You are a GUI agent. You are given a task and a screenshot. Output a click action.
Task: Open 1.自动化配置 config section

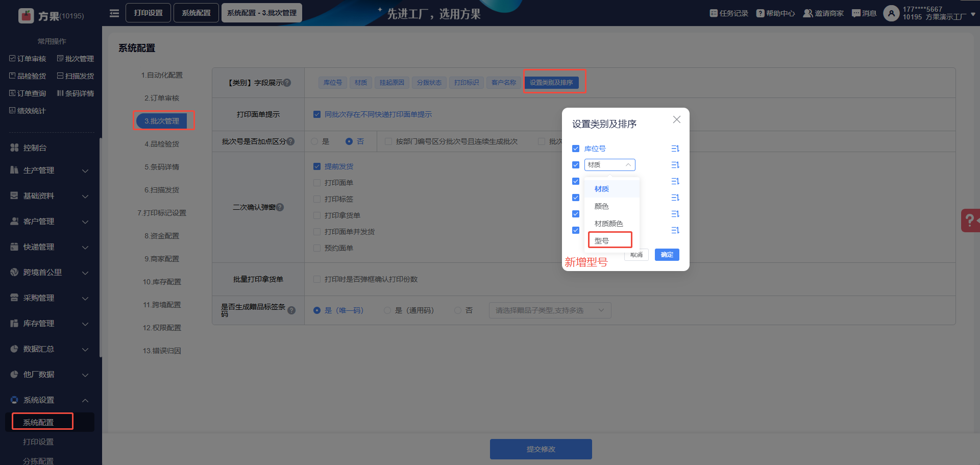click(162, 75)
